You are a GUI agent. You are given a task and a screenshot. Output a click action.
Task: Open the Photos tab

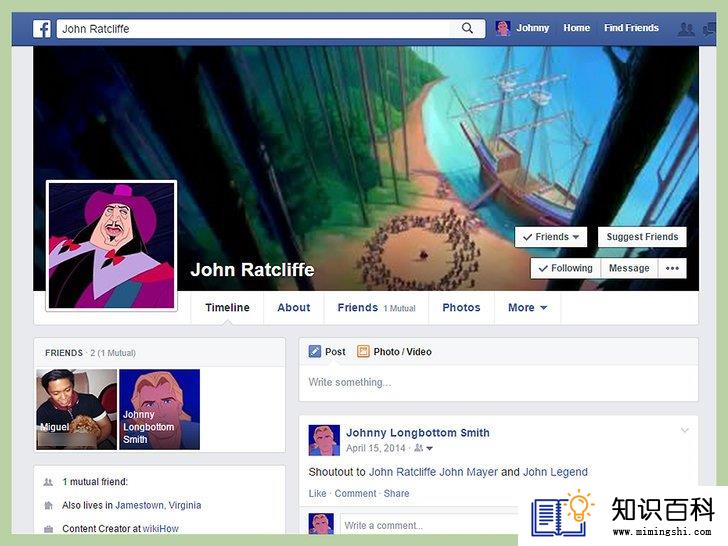coord(461,307)
